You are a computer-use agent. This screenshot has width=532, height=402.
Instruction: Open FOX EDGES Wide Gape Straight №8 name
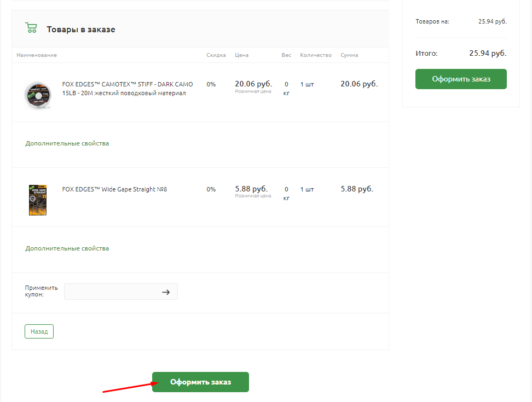click(x=114, y=189)
